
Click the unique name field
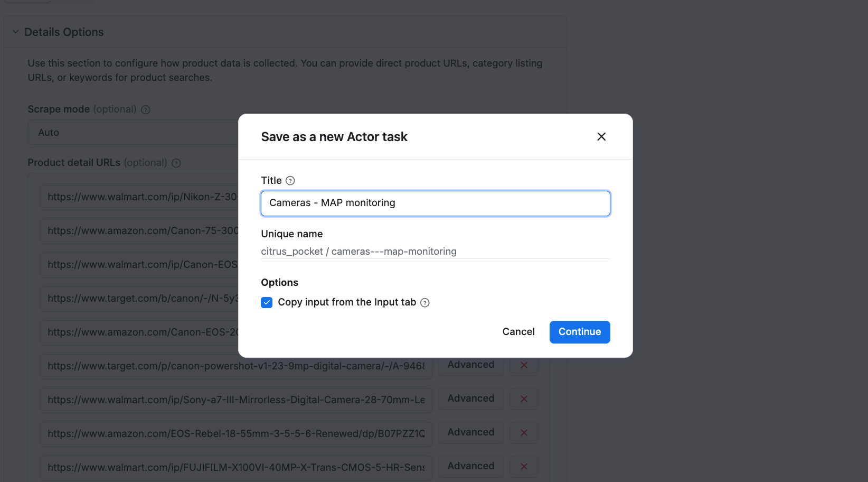(435, 251)
